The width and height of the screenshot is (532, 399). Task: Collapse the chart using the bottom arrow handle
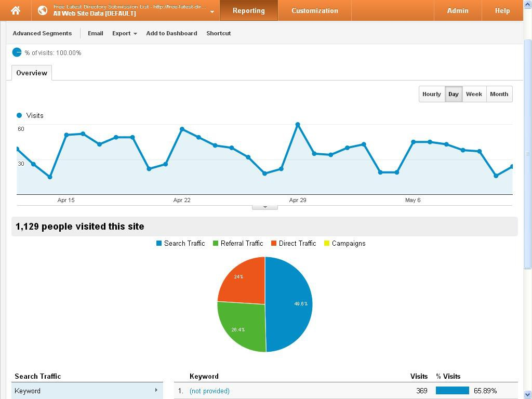(265, 207)
